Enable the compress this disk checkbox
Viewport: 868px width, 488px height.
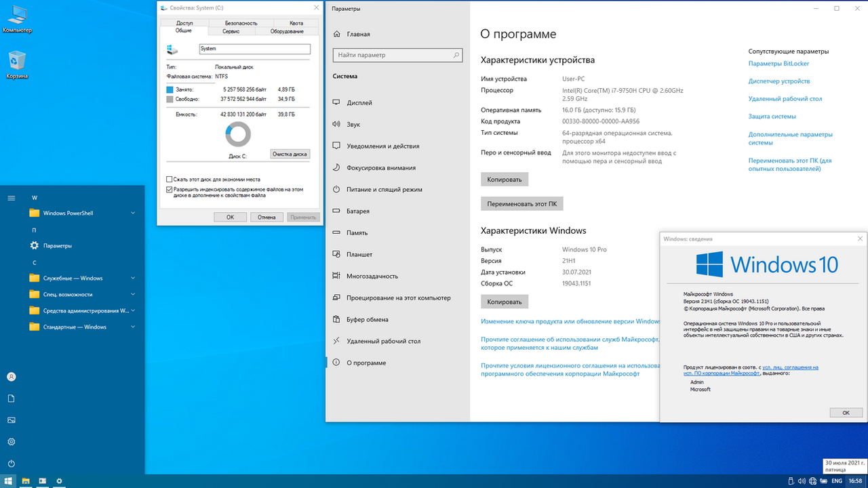point(170,180)
